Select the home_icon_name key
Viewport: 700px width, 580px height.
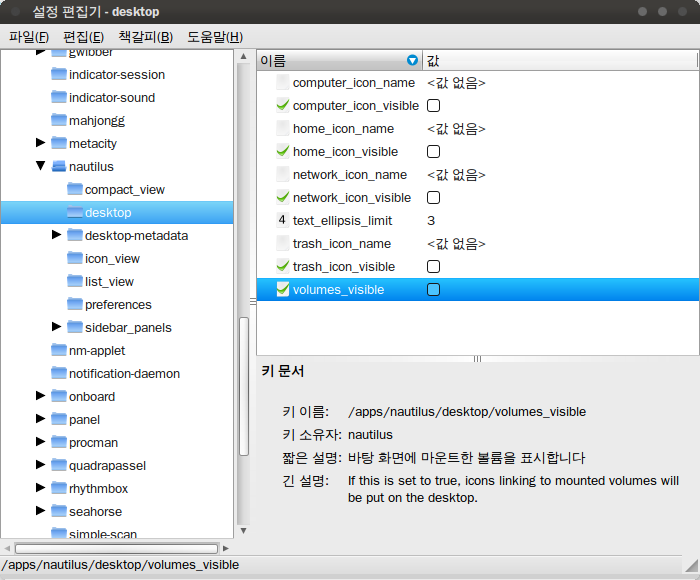click(x=343, y=129)
